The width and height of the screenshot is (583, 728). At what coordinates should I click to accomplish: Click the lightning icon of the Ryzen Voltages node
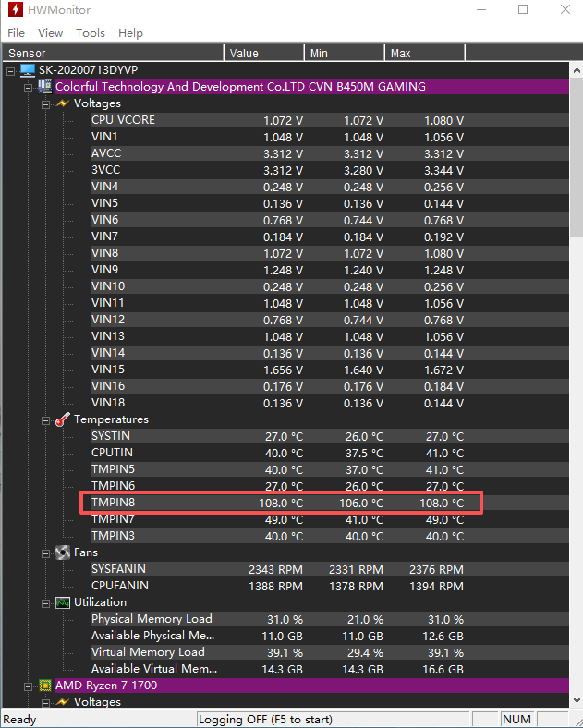pos(63,702)
